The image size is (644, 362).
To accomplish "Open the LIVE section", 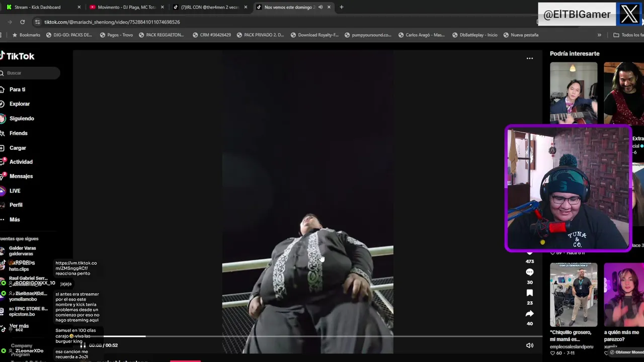I will coord(11,191).
